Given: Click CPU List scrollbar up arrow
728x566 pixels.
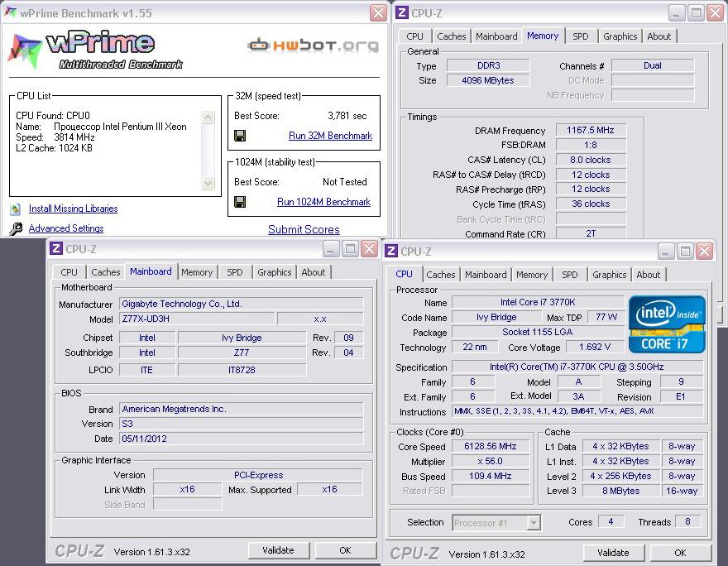Looking at the screenshot, I should point(208,117).
